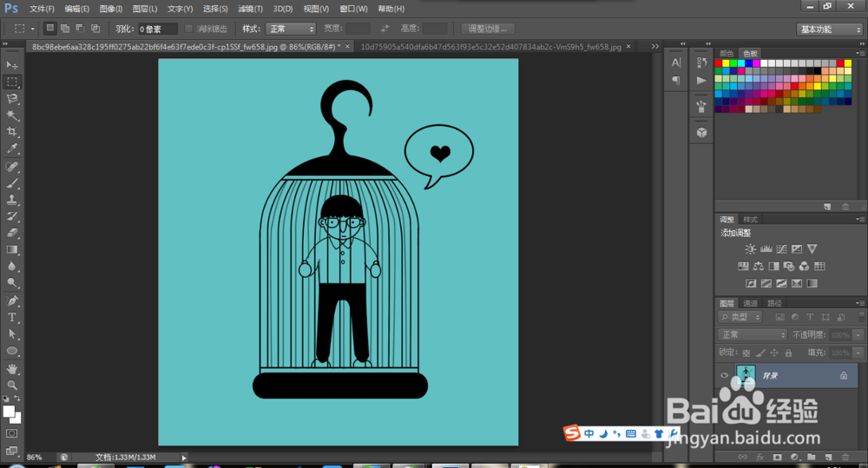
Task: Click the foreground color box
Action: [x=9, y=411]
